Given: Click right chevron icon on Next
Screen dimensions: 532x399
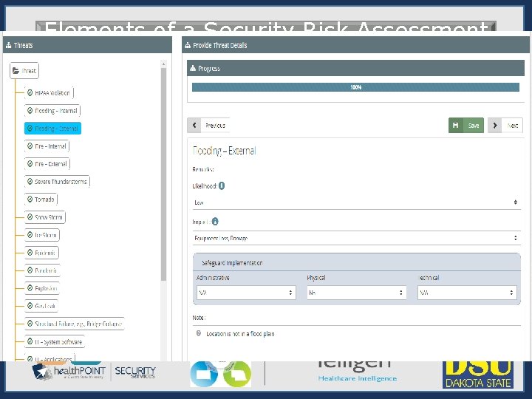Looking at the screenshot, I should (x=495, y=125).
